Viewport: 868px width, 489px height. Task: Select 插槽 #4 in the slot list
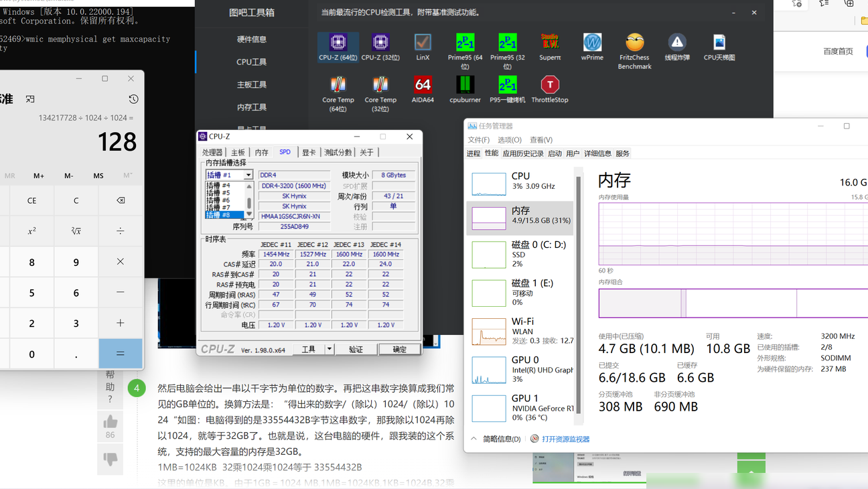[224, 186]
